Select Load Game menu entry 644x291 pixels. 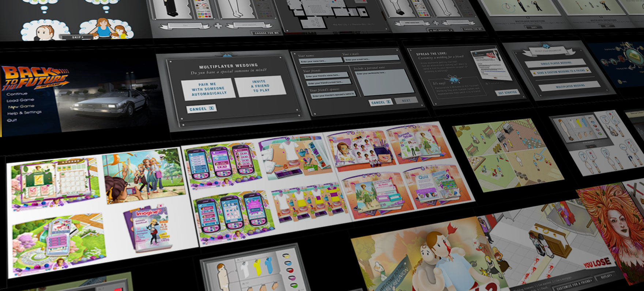[x=20, y=100]
